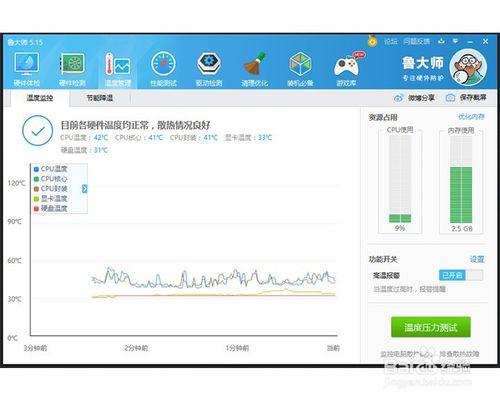Click 显卡温度 value 33℃
The height and width of the screenshot is (400, 500).
coord(265,137)
